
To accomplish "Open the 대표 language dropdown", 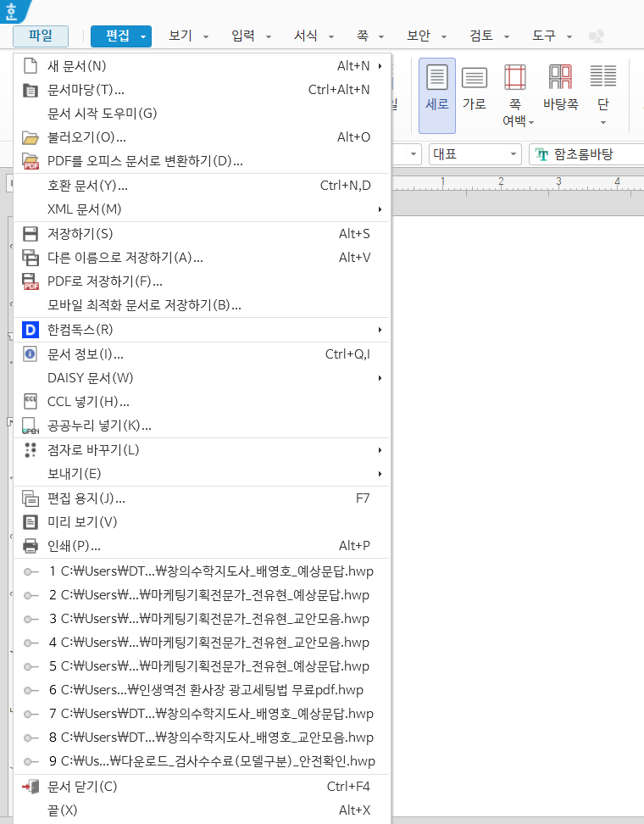I will (x=514, y=154).
